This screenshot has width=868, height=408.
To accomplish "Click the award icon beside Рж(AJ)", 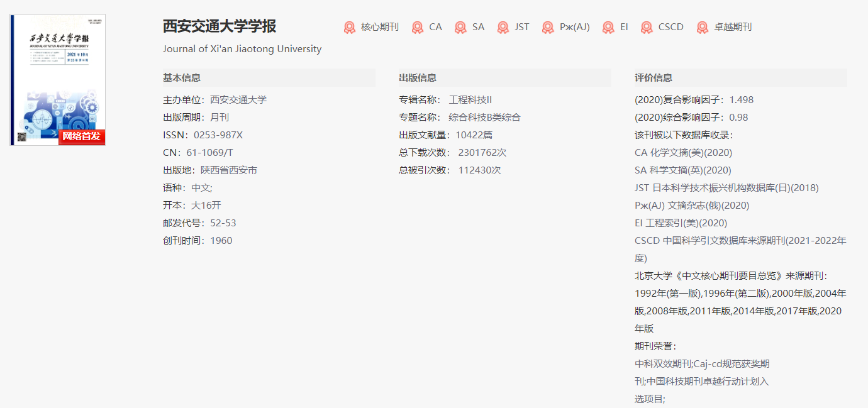I will coord(548,27).
